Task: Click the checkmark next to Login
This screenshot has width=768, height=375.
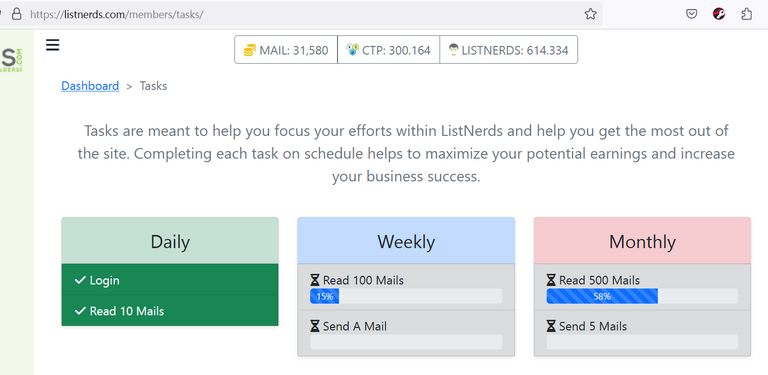Action: (80, 280)
